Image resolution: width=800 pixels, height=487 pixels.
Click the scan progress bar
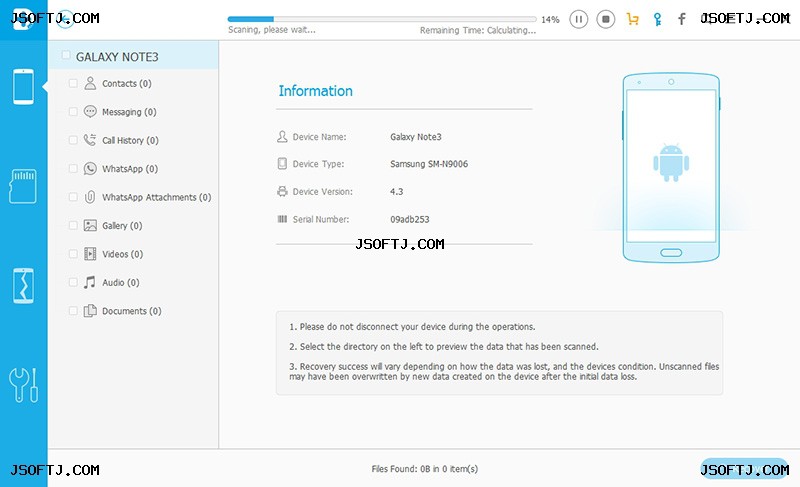(382, 19)
